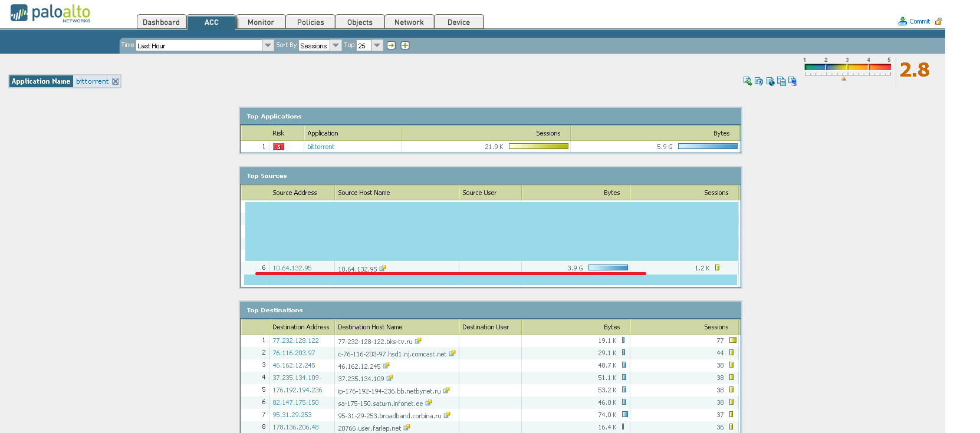Click the export to Excel icon
The image size is (980, 433).
coord(759,81)
